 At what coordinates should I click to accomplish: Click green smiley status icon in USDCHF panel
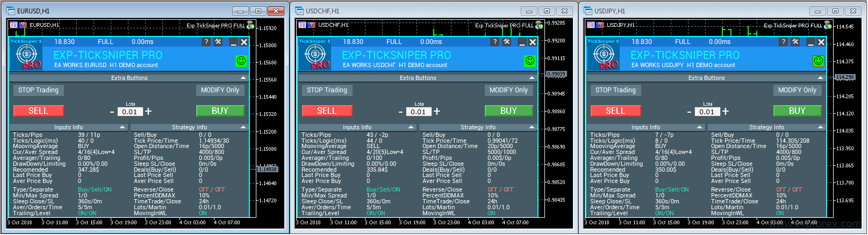point(529,61)
